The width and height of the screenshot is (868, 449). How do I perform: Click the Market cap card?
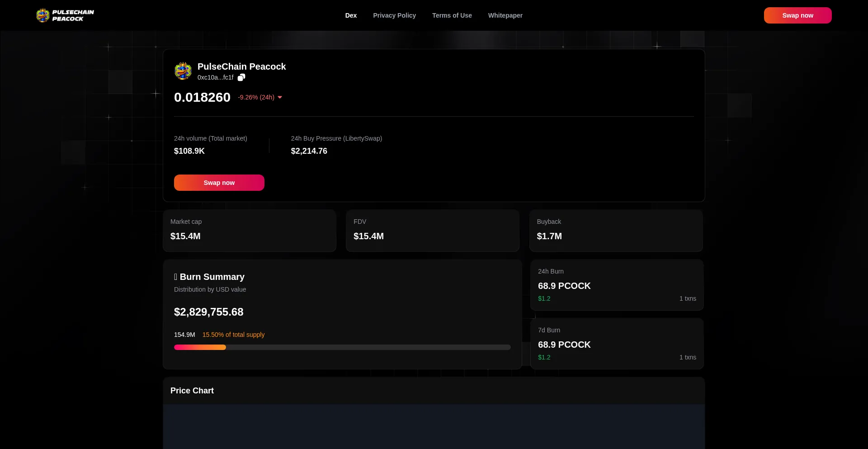tap(250, 231)
